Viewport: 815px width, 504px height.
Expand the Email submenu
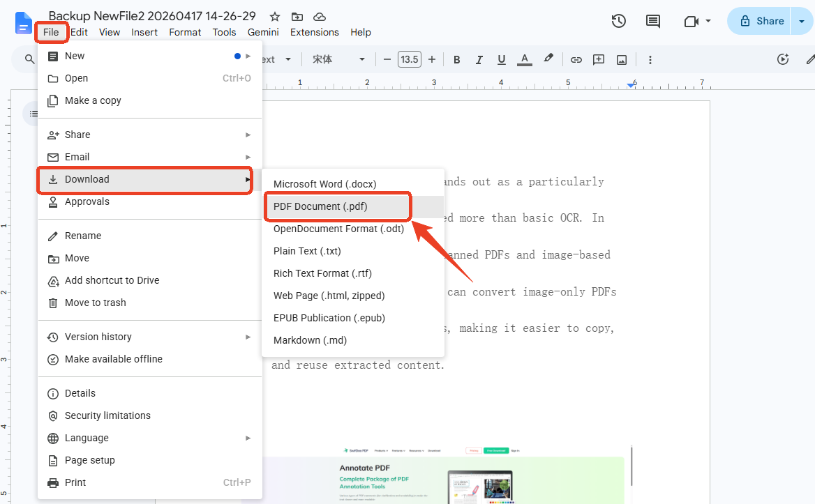point(150,158)
